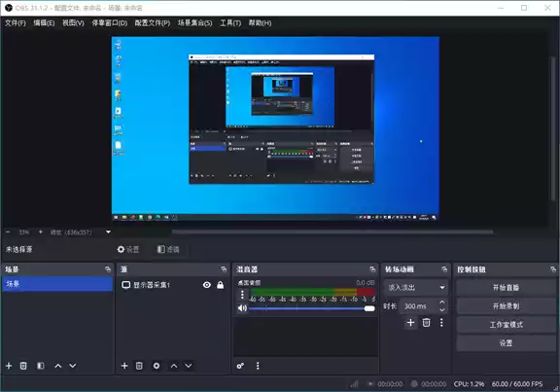Undock the 控制按钮 panel float icon
Viewport: 560px width, 392px height.
[x=553, y=269]
